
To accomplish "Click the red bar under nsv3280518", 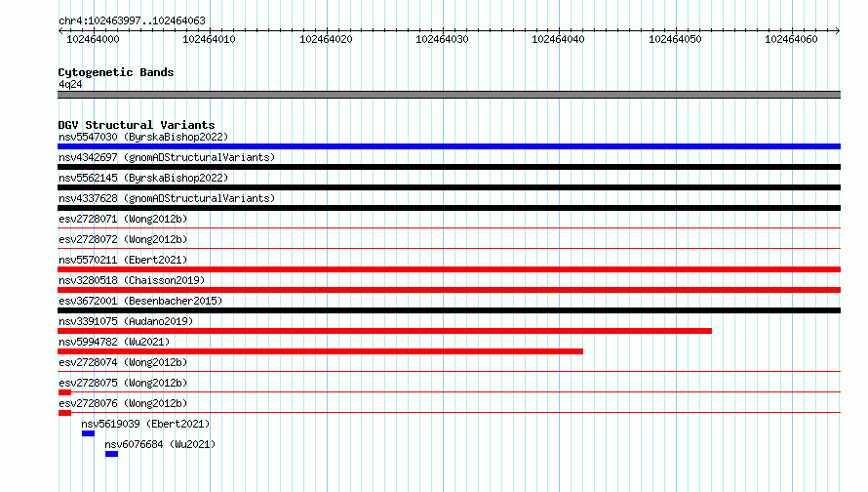I will (x=449, y=290).
